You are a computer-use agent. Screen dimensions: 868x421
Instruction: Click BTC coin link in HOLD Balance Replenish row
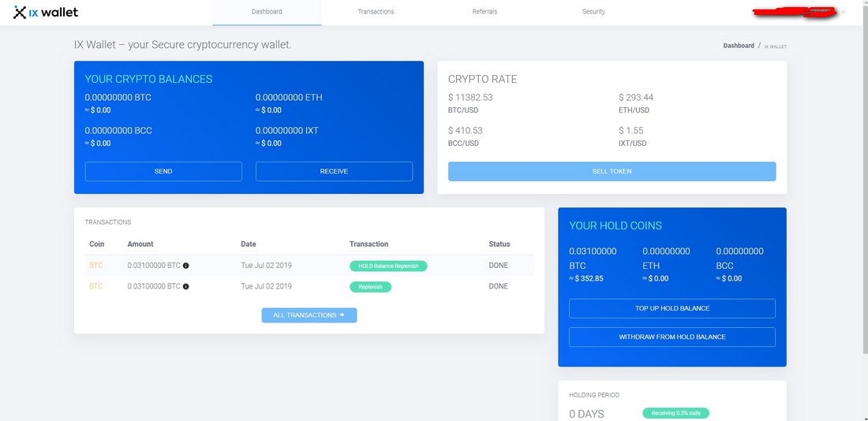pyautogui.click(x=96, y=266)
